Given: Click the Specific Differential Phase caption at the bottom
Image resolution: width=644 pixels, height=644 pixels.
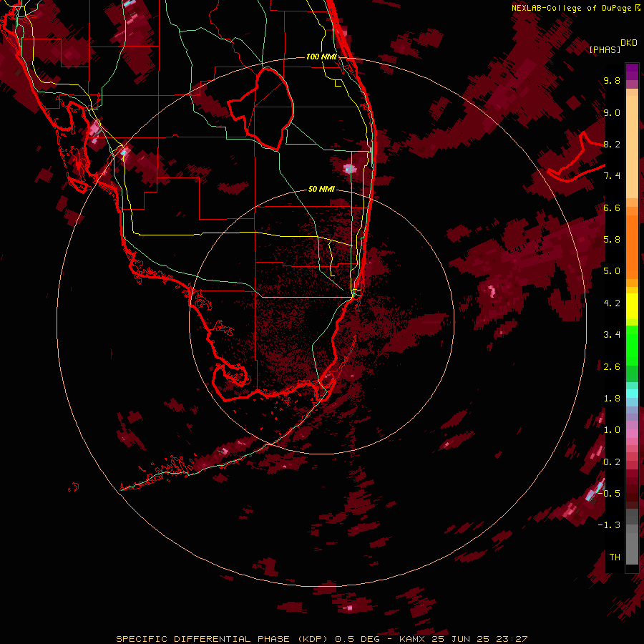Looking at the screenshot, I should click(x=321, y=639).
